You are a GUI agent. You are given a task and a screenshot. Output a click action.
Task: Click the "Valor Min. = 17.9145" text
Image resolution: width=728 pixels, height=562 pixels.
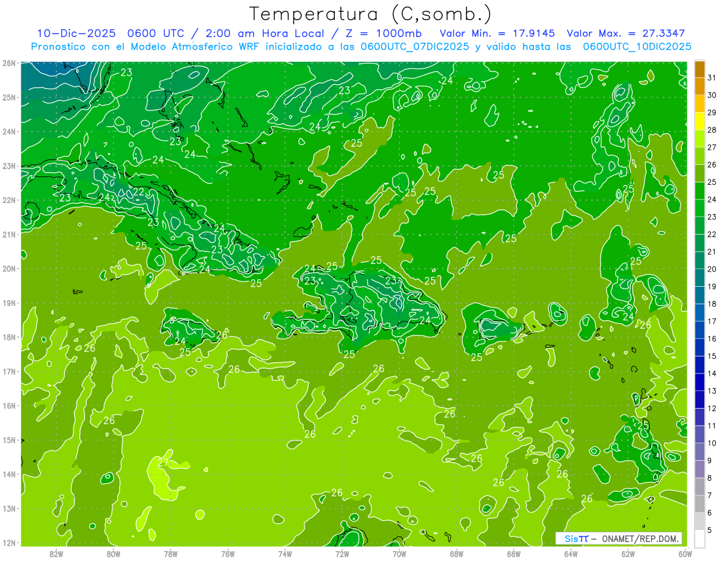pos(499,33)
